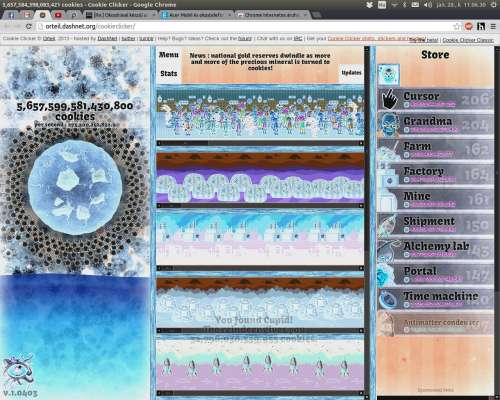
Task: Open the Bluetooth indicator in the top panel
Action: point(405,5)
